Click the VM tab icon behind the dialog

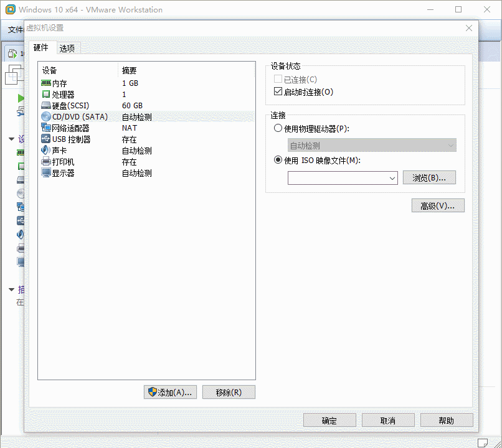[12, 54]
